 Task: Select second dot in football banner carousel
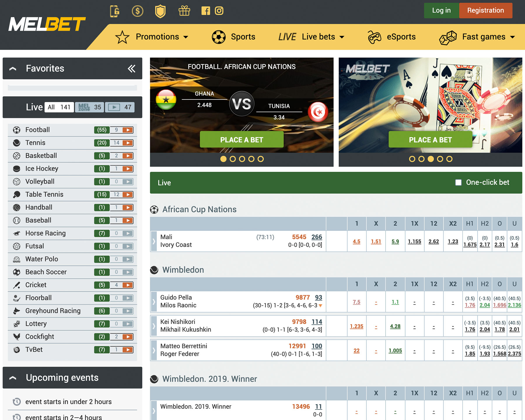233,159
